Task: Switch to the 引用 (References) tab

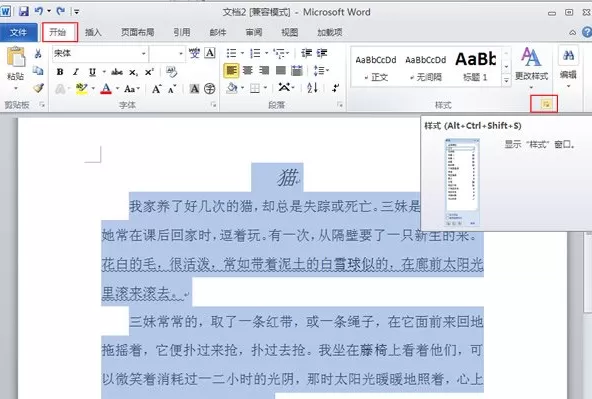Action: [x=182, y=32]
